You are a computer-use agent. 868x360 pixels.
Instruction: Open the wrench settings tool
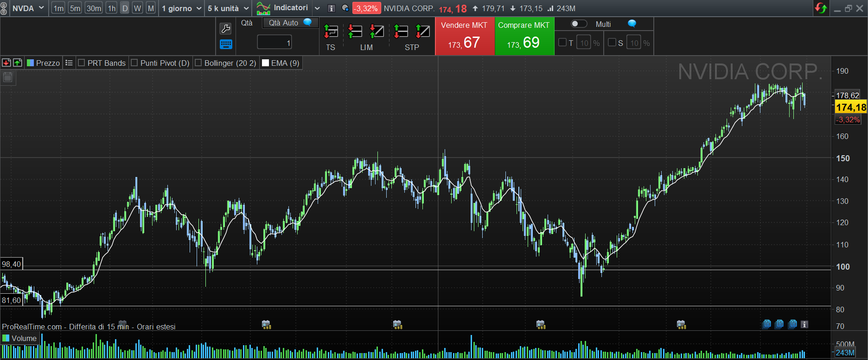click(x=225, y=29)
